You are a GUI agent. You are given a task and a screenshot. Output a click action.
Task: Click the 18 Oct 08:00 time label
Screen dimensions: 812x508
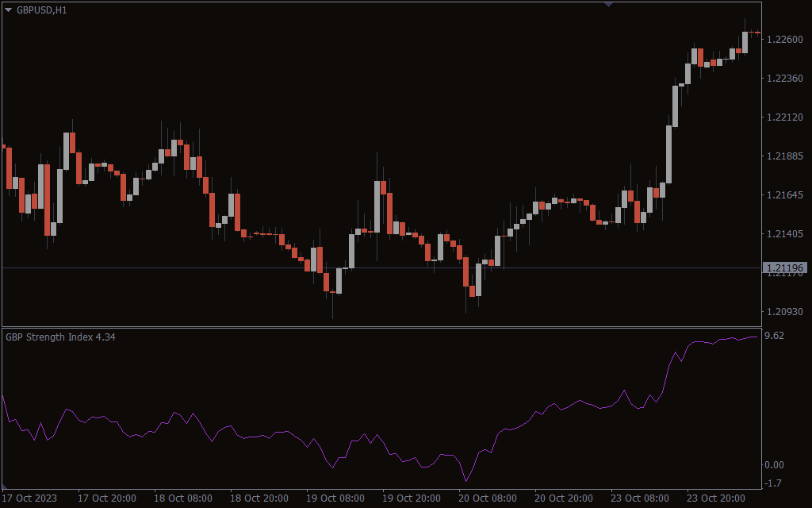[x=183, y=498]
